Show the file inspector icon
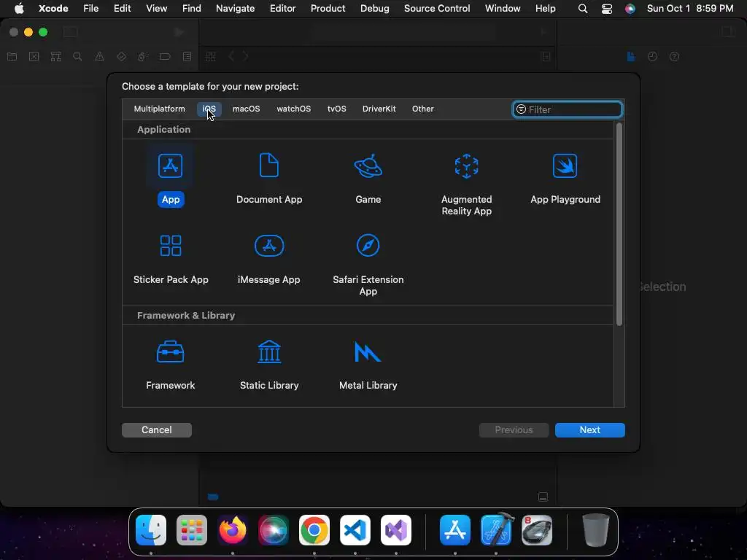The height and width of the screenshot is (560, 747). pos(631,57)
